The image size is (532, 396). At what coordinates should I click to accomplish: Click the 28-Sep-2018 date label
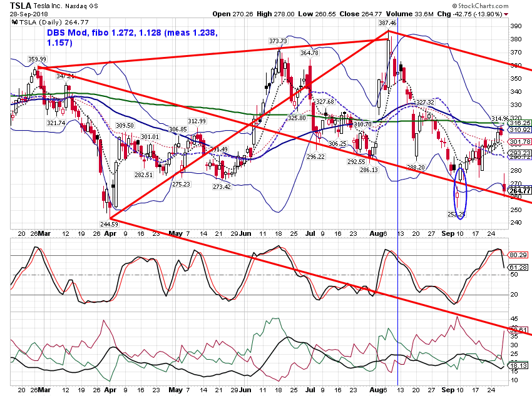[29, 14]
